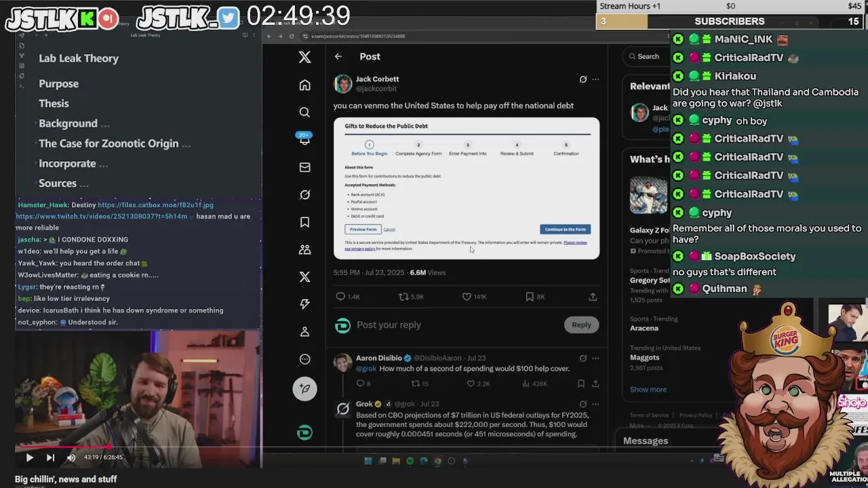Open the Gifts to Reduce Public Debt image

click(x=467, y=188)
